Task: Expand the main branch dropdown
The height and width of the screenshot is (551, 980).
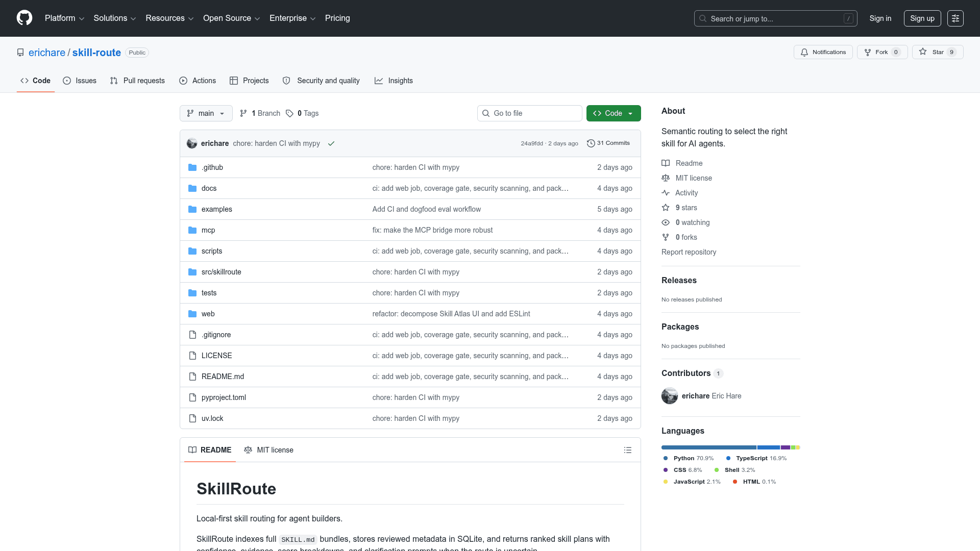Action: [206, 113]
